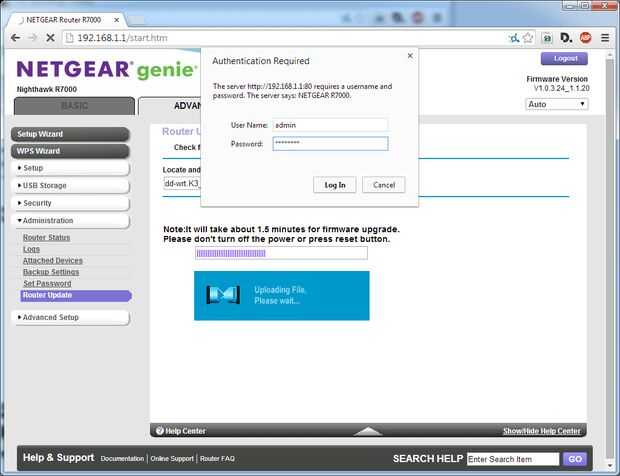The width and height of the screenshot is (620, 476).
Task: Click the Log In button
Action: tap(335, 185)
